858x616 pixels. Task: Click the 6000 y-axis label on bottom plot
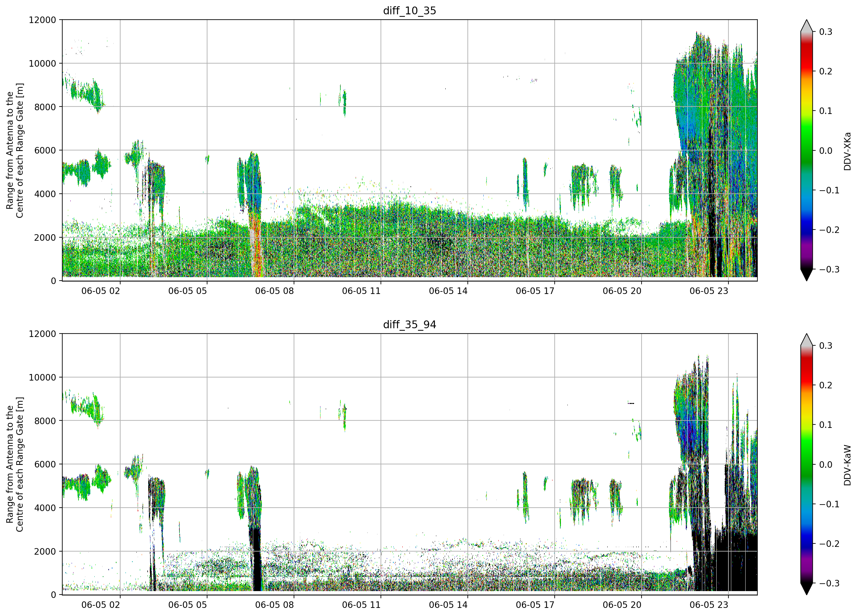45,464
